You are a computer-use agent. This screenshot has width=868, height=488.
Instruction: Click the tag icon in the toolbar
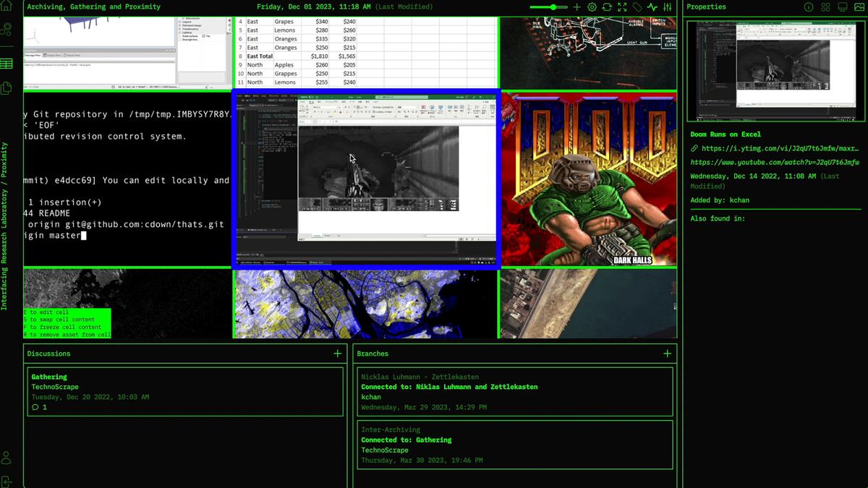(637, 7)
